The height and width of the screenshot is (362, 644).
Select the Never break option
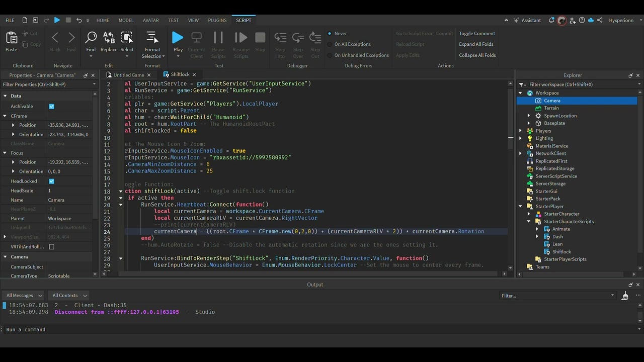[337, 34]
